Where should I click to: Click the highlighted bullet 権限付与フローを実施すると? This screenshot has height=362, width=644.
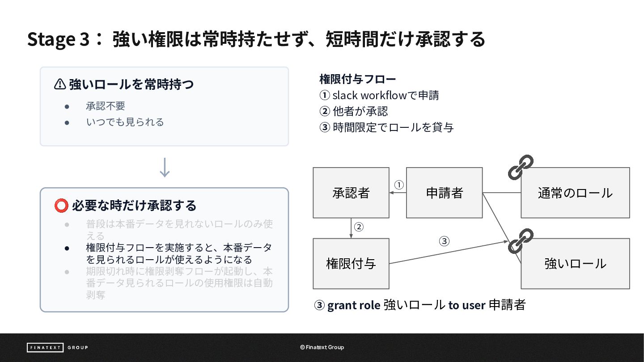(179, 253)
